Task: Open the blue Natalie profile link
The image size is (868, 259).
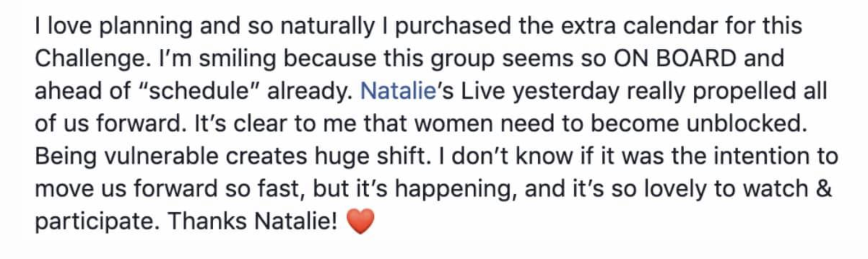Action: click(x=398, y=91)
